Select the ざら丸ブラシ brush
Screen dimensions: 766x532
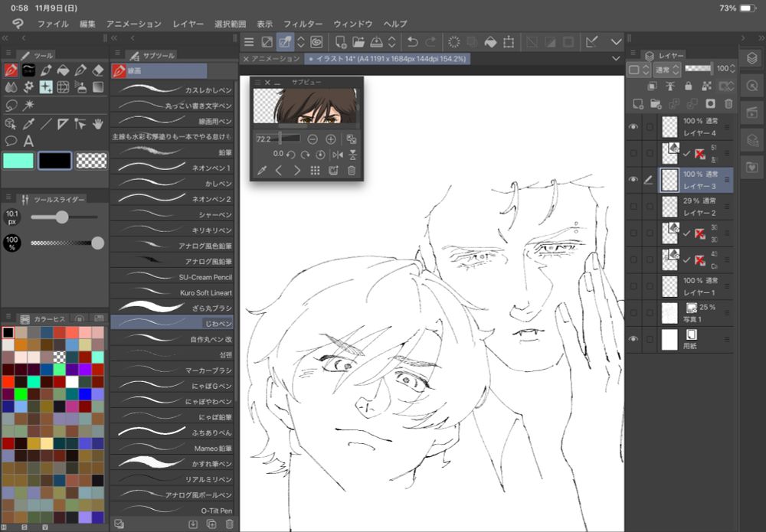coord(173,307)
